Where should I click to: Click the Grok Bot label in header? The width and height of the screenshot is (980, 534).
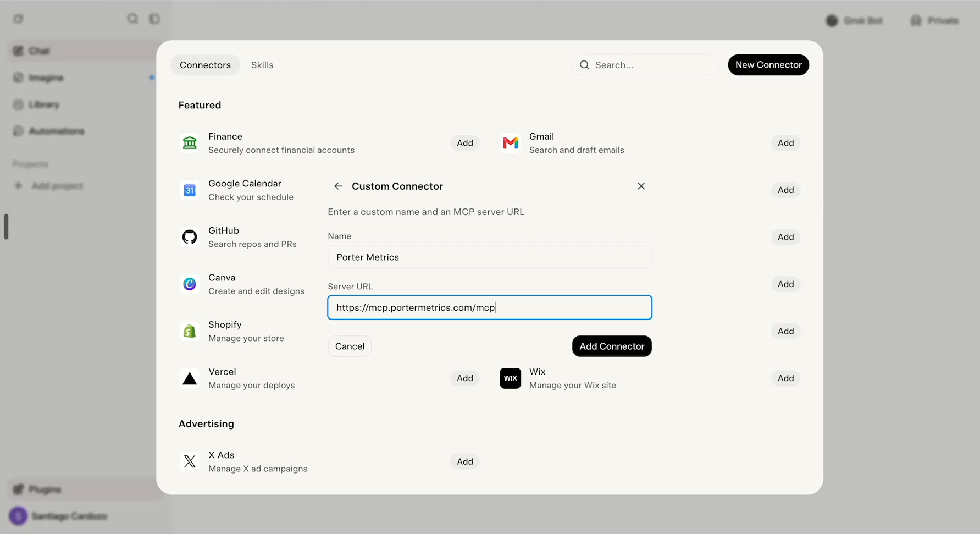863,21
